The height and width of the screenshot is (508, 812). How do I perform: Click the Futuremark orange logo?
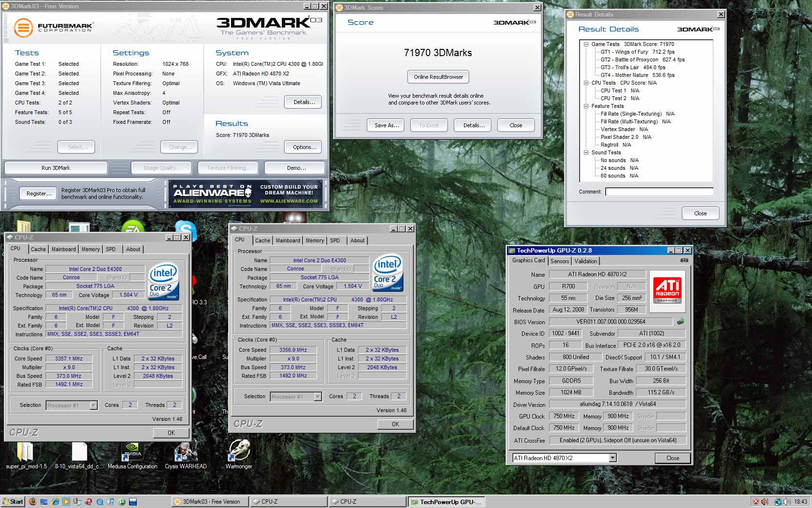click(x=23, y=28)
